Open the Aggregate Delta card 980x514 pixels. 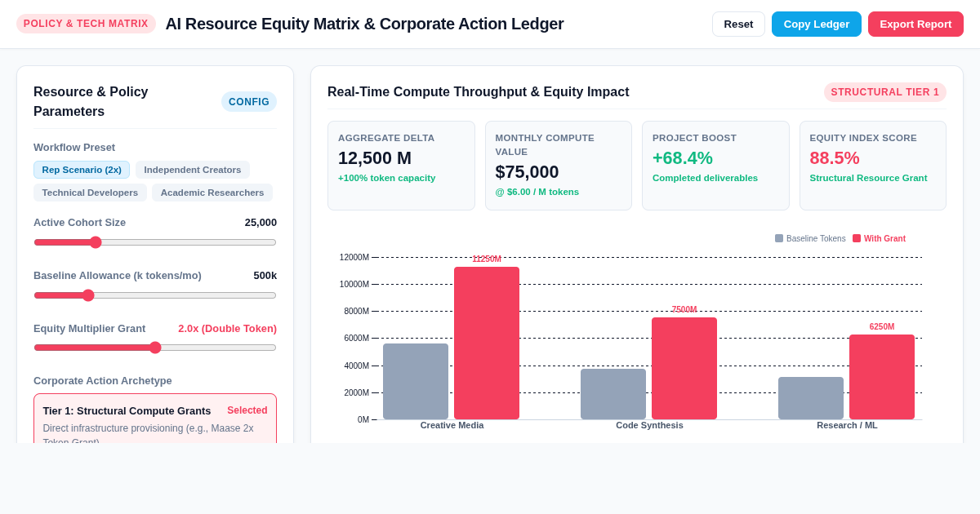[401, 166]
